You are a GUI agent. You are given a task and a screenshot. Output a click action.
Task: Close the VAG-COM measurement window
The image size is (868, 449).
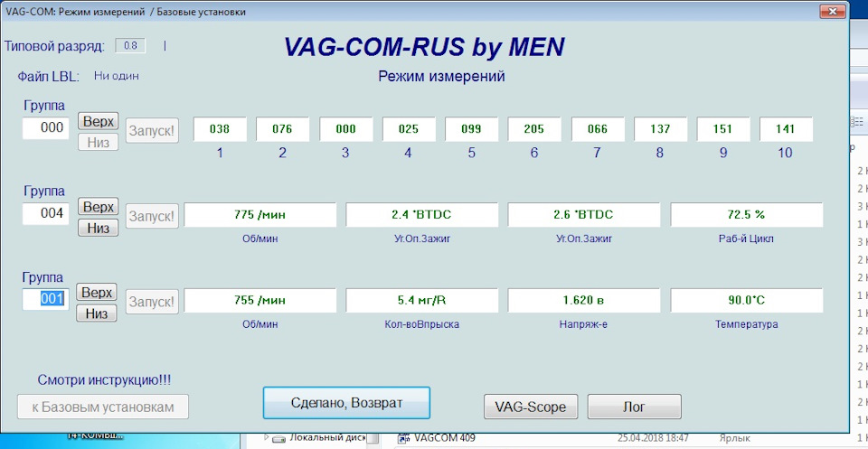coord(832,11)
